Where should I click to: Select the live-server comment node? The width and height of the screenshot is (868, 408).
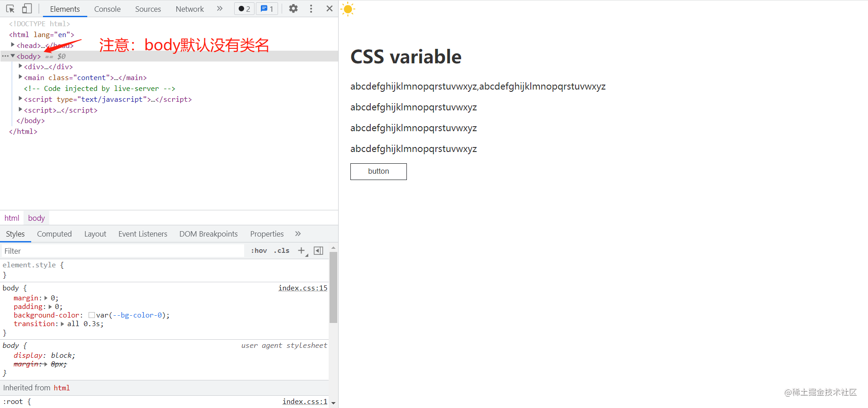point(99,89)
